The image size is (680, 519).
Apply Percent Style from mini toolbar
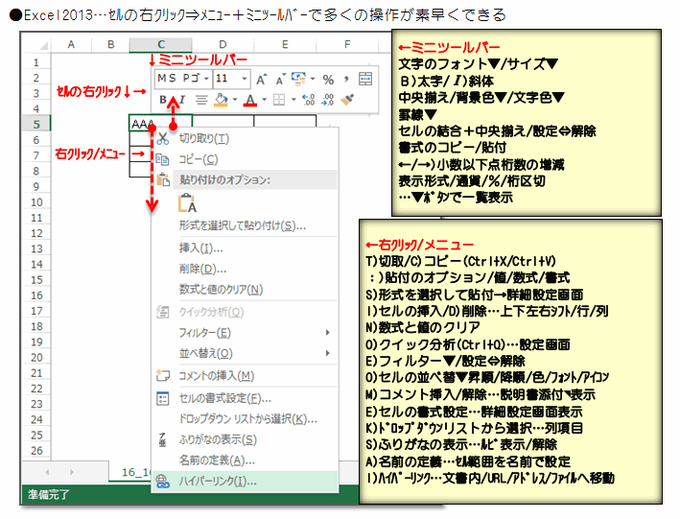point(328,80)
